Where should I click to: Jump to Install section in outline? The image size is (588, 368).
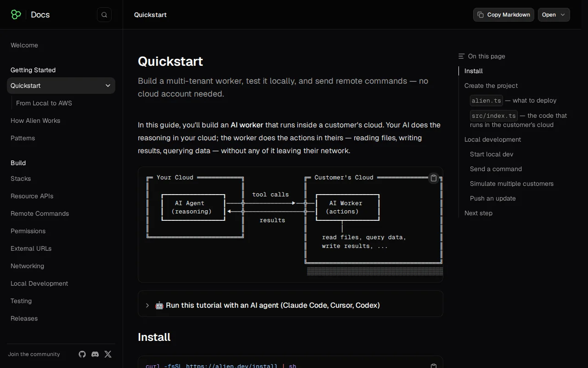(474, 71)
